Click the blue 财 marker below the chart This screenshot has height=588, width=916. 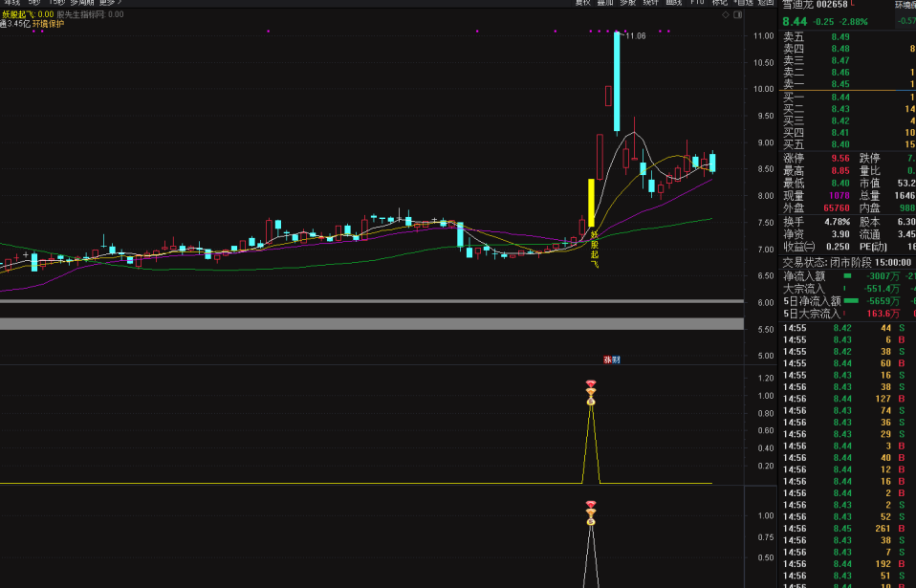click(616, 359)
